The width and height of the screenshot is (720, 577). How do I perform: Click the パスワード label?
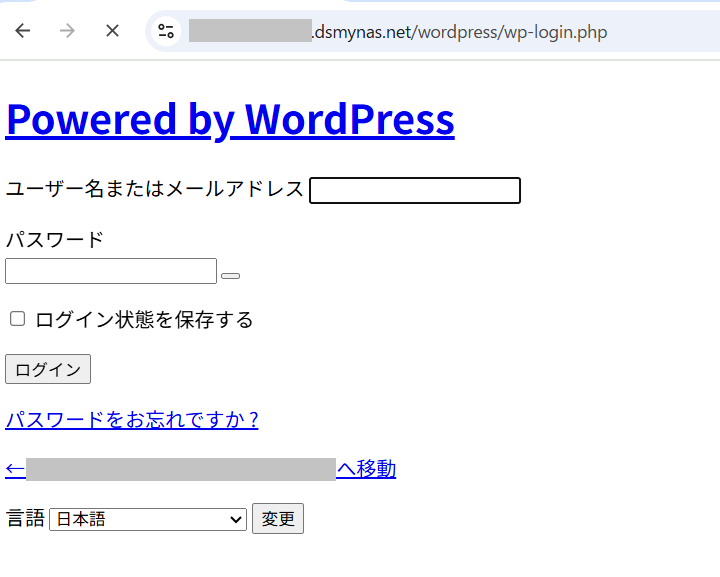pyautogui.click(x=55, y=240)
